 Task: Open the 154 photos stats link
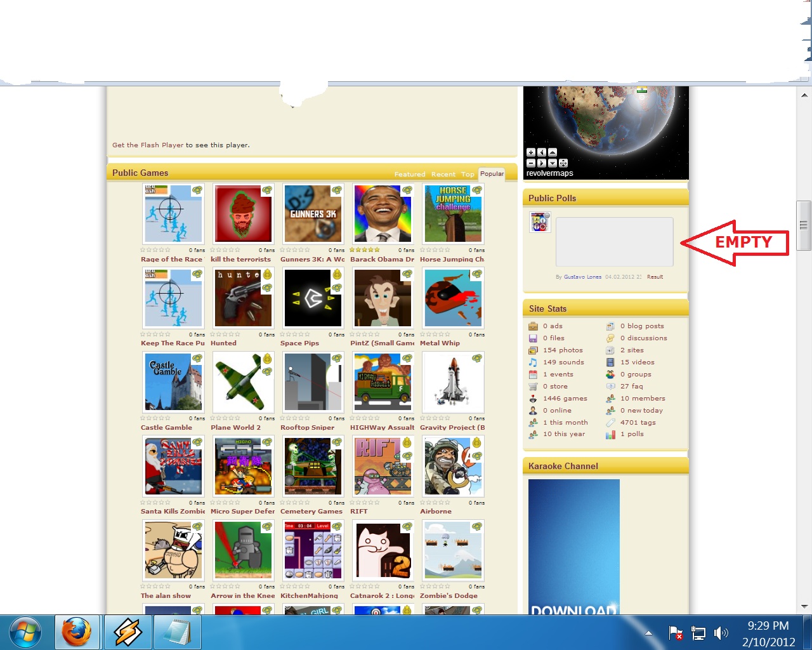coord(563,350)
